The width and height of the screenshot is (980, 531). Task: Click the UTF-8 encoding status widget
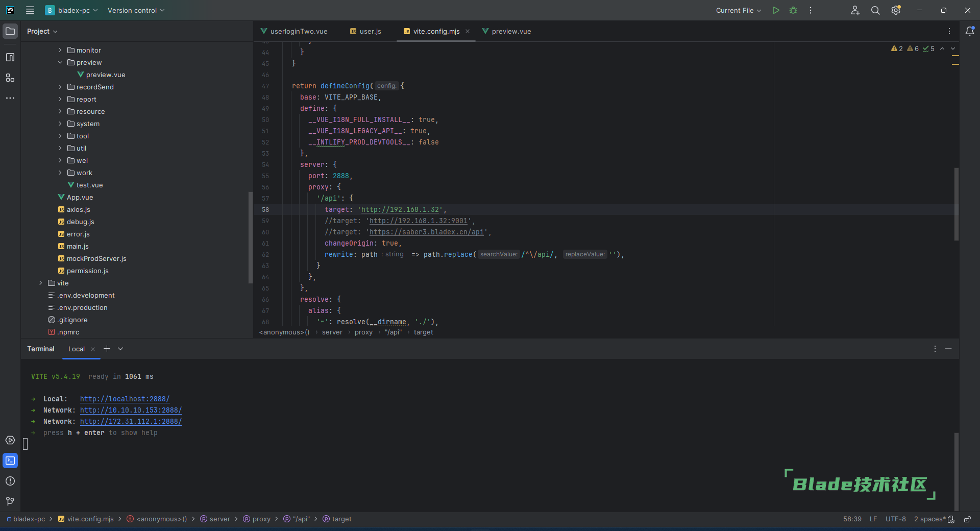896,519
